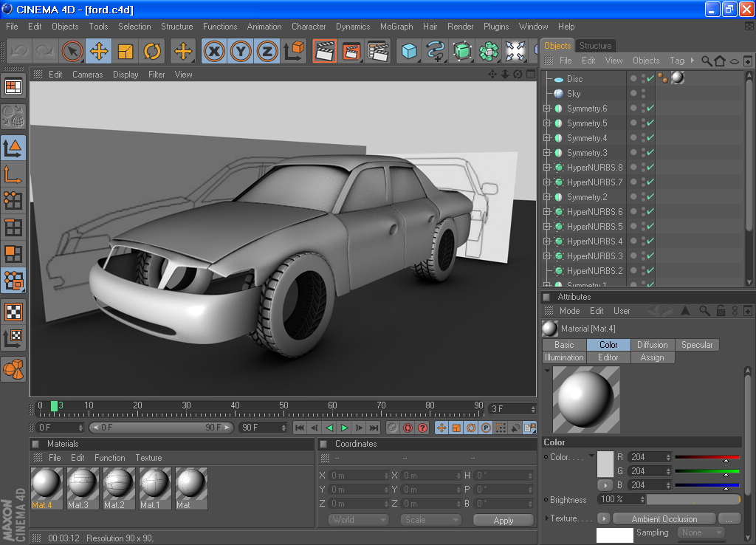This screenshot has height=545, width=756.
Task: Add a Cube primitive object
Action: [x=409, y=51]
